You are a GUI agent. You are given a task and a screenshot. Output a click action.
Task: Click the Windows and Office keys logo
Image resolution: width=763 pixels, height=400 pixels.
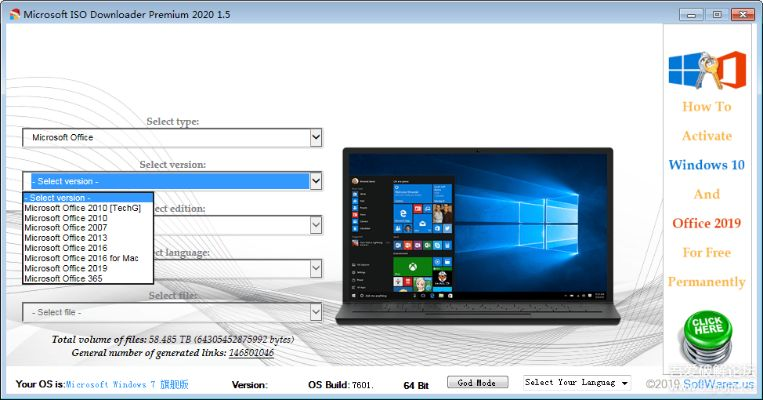707,71
